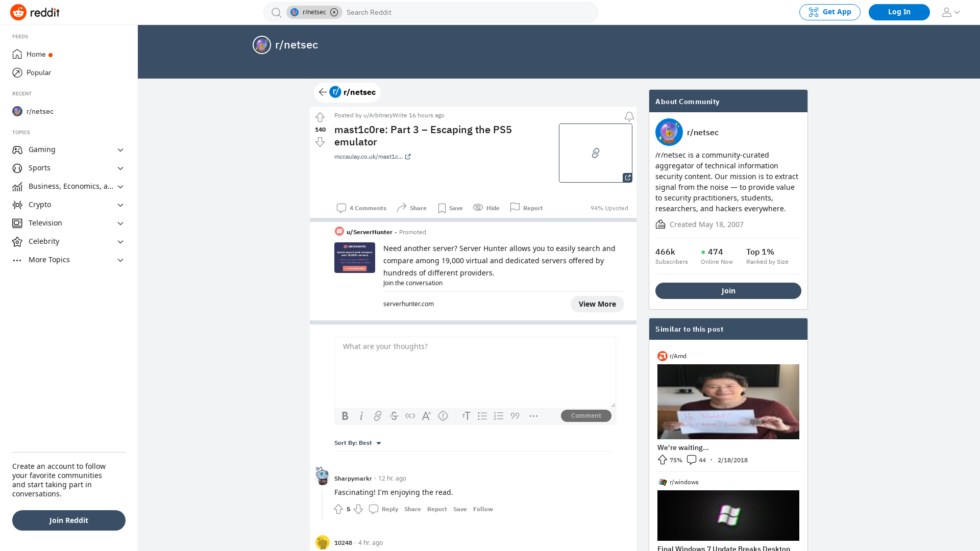Expand the Crypto topic
Screen dimensions: 980x551
pyautogui.click(x=69, y=205)
